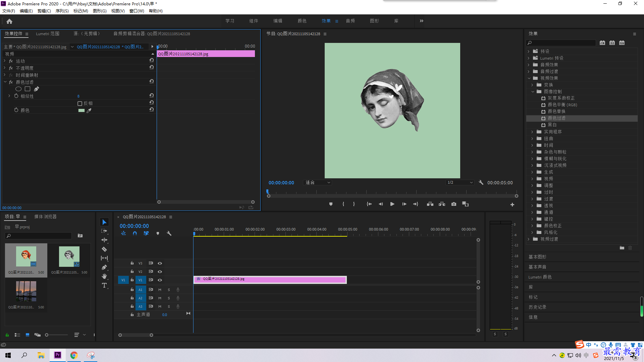Create ellipse mask for 颜色过滤 effect
Viewport: 644px width, 362px height.
click(x=18, y=89)
